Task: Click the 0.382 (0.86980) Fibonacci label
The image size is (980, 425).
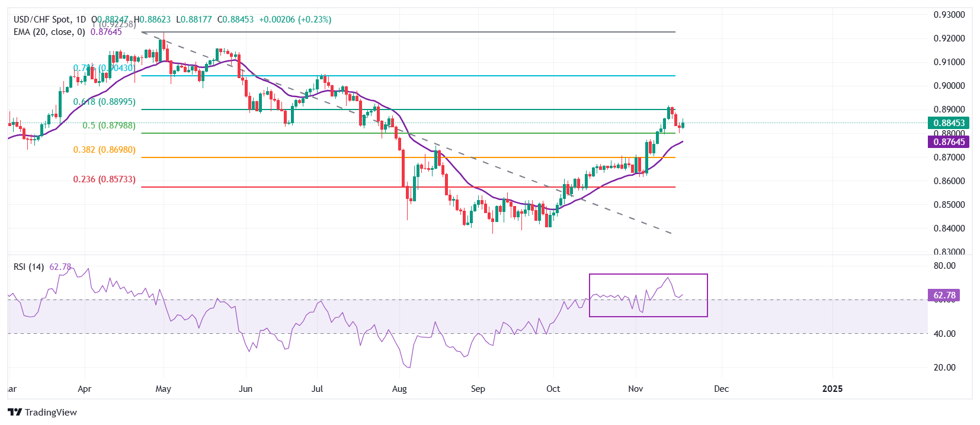Action: tap(104, 150)
